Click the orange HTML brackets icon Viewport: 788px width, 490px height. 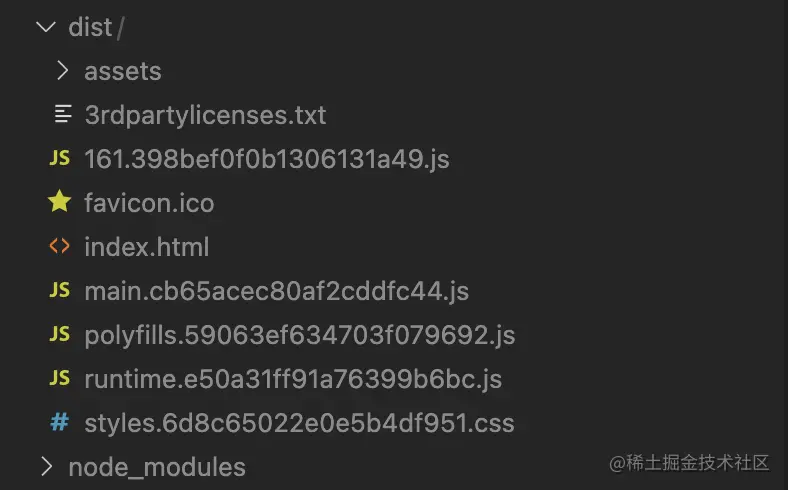pos(60,246)
